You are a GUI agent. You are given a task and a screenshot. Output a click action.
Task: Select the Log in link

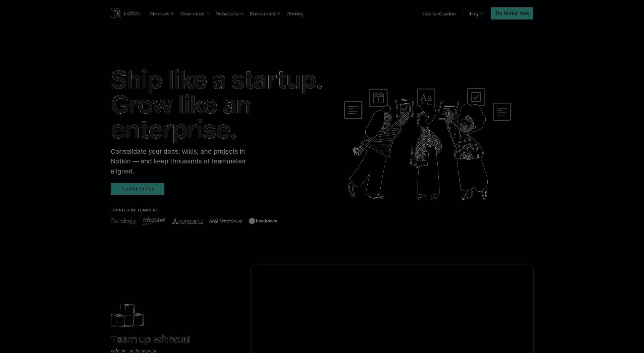(x=476, y=13)
